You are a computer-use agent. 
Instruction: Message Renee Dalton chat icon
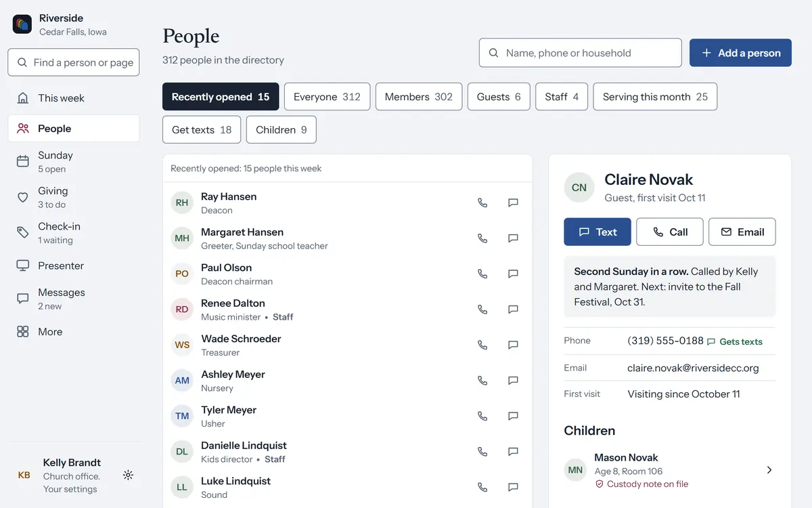[x=513, y=310]
